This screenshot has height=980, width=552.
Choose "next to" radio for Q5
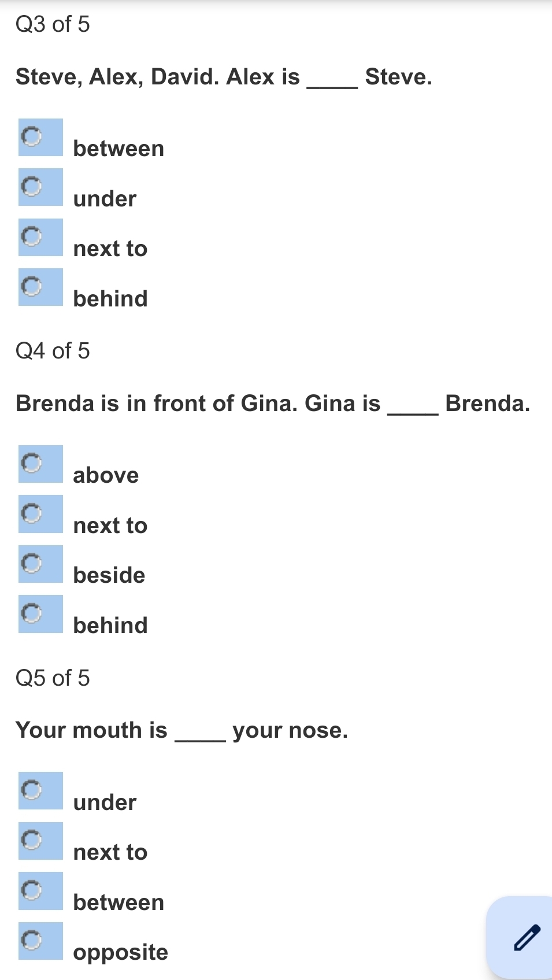[x=32, y=840]
